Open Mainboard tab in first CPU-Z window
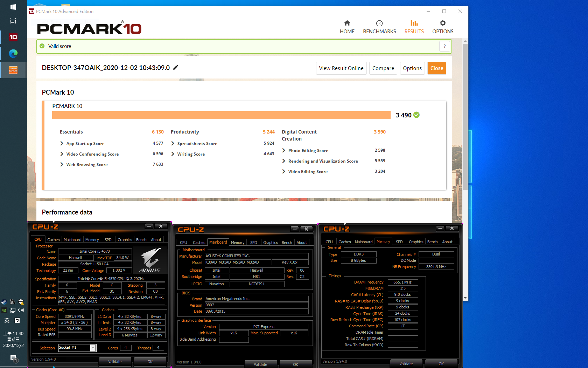Screen dimensions: 588x368 coord(72,240)
